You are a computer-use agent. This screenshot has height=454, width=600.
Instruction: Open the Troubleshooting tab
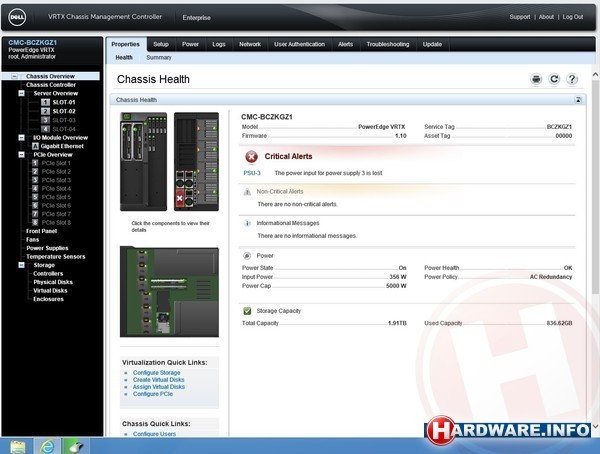click(x=388, y=44)
